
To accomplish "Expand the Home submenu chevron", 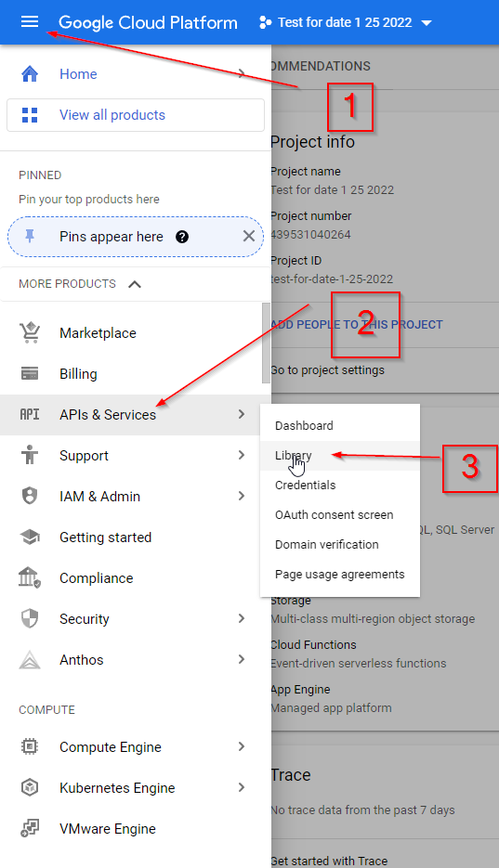I will [x=242, y=73].
